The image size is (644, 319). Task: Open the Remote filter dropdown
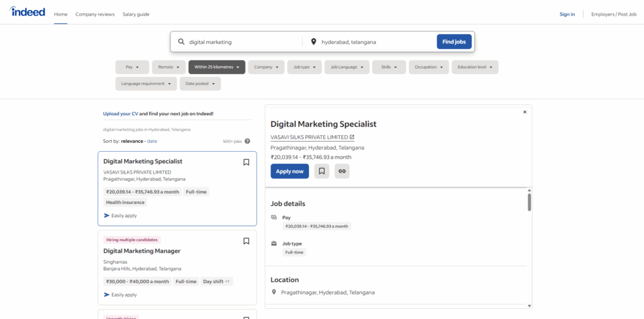coord(169,67)
